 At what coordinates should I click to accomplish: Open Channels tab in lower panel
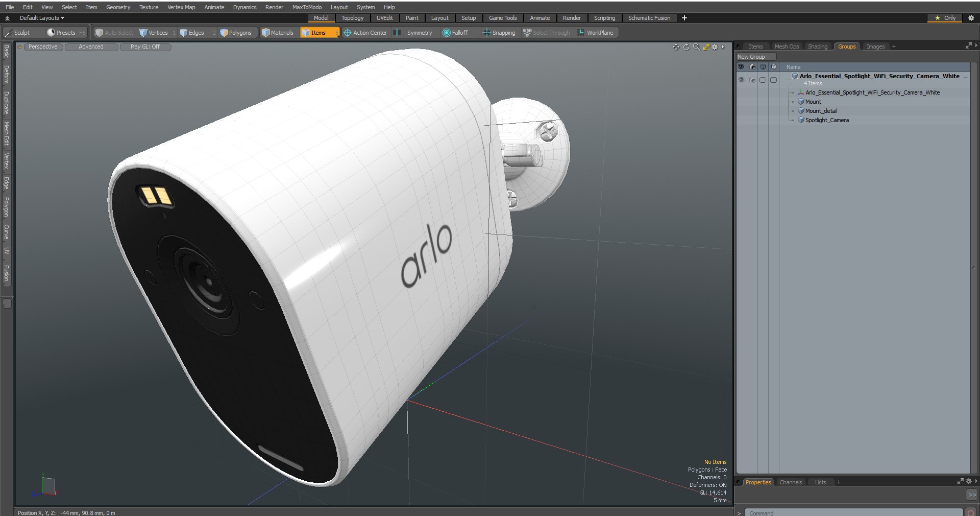[x=791, y=482]
